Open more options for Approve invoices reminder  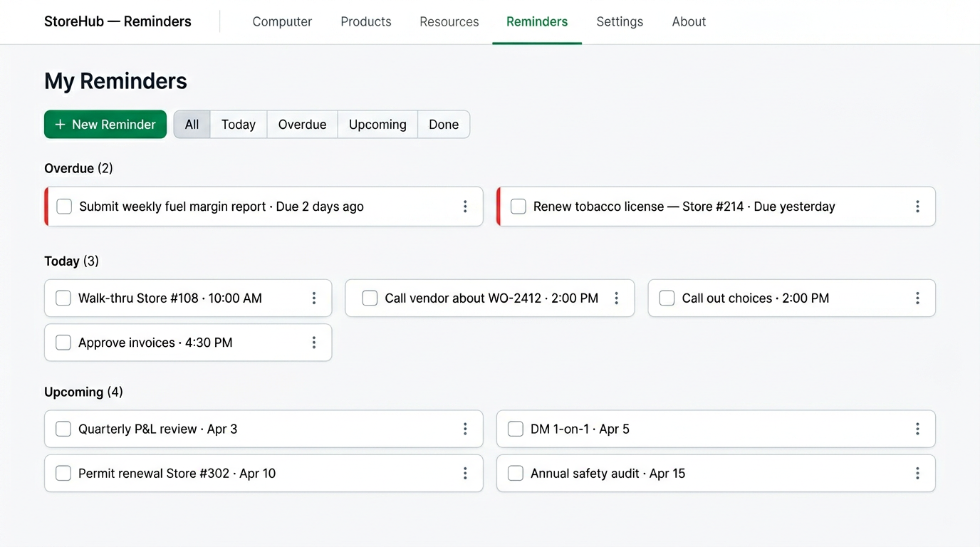(314, 343)
